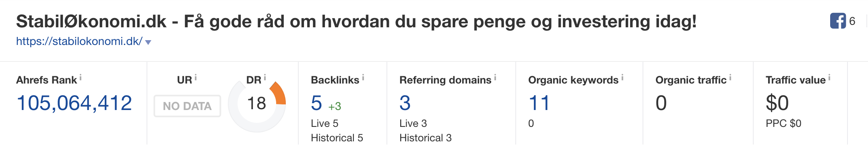868x159 pixels.
Task: Click the UR info icon
Action: coord(196,77)
